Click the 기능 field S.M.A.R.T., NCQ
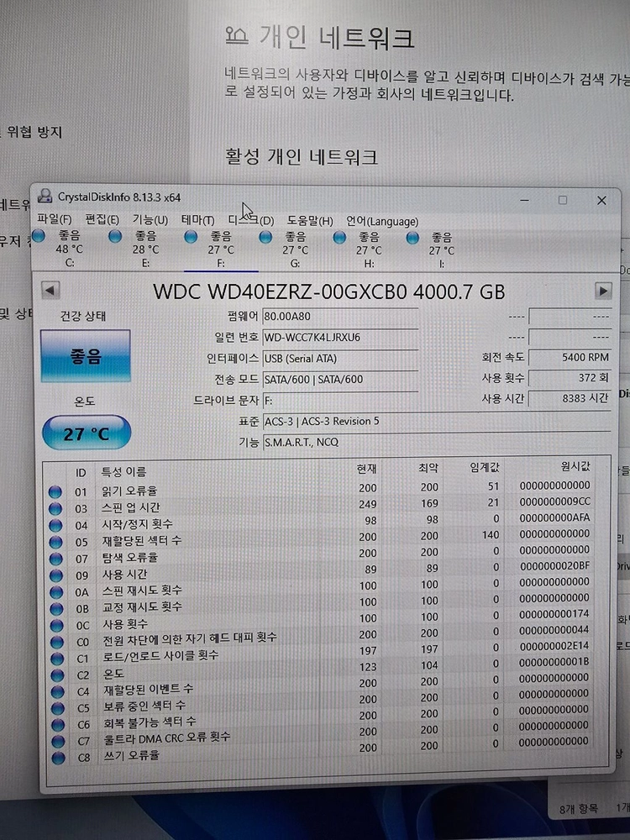Screen dimensions: 630x840 (437, 442)
